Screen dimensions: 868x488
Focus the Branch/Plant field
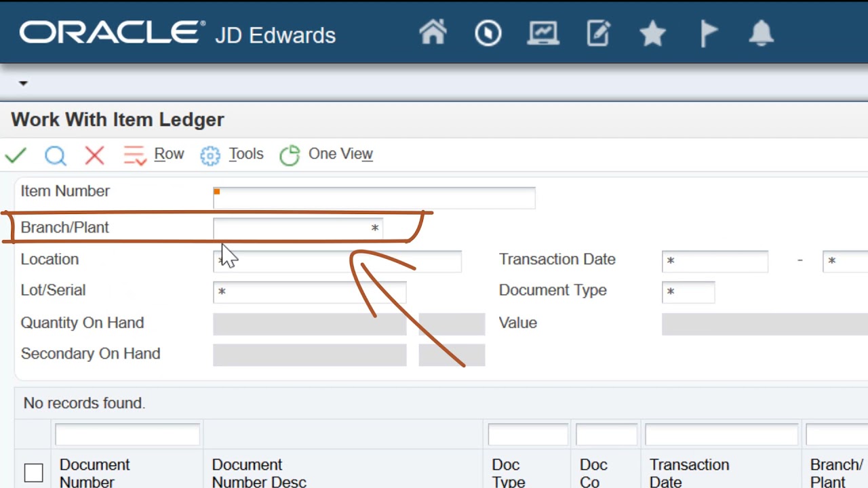pyautogui.click(x=298, y=228)
